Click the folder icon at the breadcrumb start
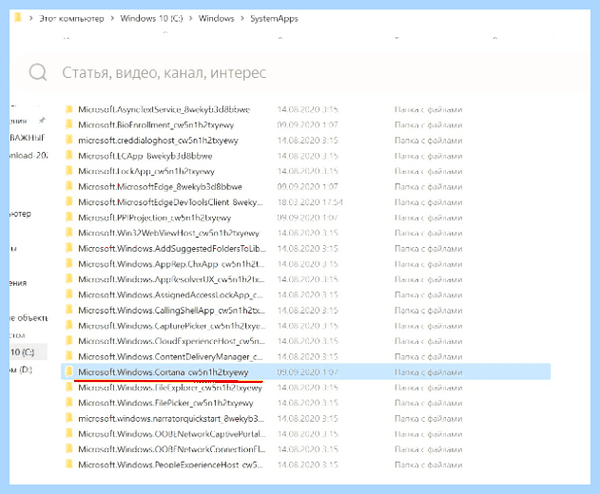Screen dimensions: 600x494 [18, 18]
